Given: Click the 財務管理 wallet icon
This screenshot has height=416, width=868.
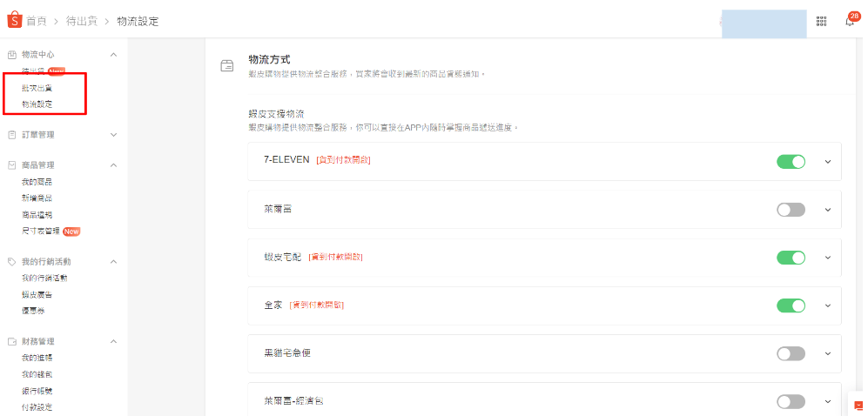Looking at the screenshot, I should [11, 342].
